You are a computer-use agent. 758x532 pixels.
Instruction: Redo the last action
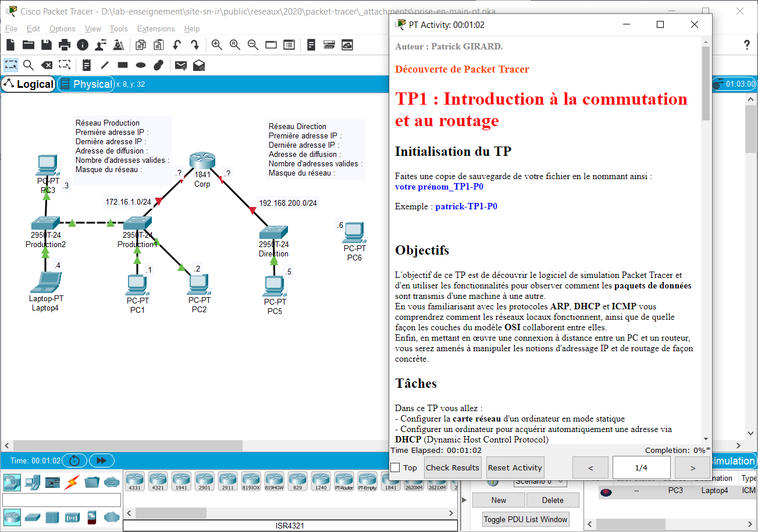pyautogui.click(x=195, y=45)
